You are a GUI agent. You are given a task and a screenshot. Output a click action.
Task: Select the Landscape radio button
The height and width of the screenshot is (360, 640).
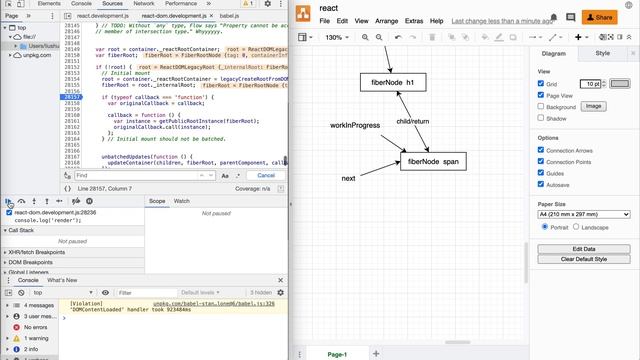coord(576,227)
